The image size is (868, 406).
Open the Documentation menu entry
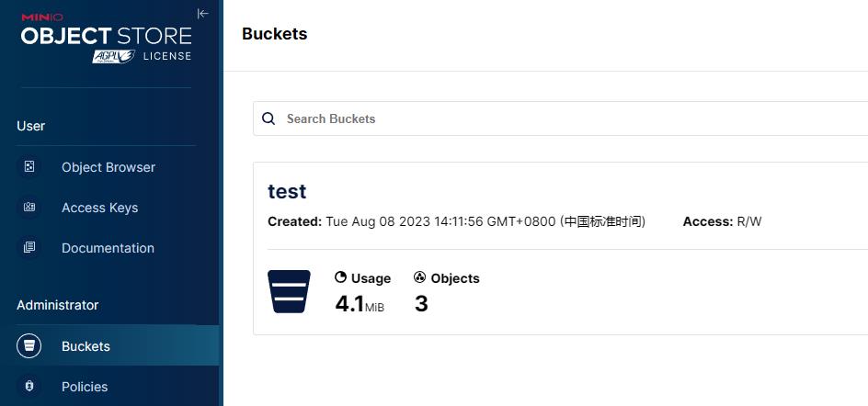coord(108,248)
